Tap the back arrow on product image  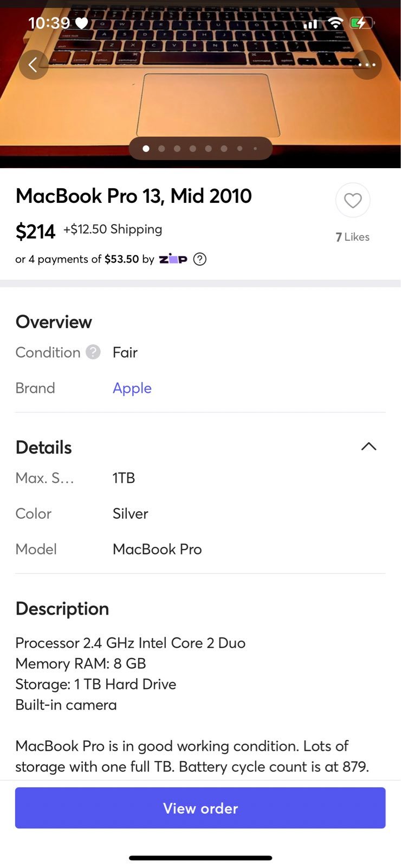point(34,65)
